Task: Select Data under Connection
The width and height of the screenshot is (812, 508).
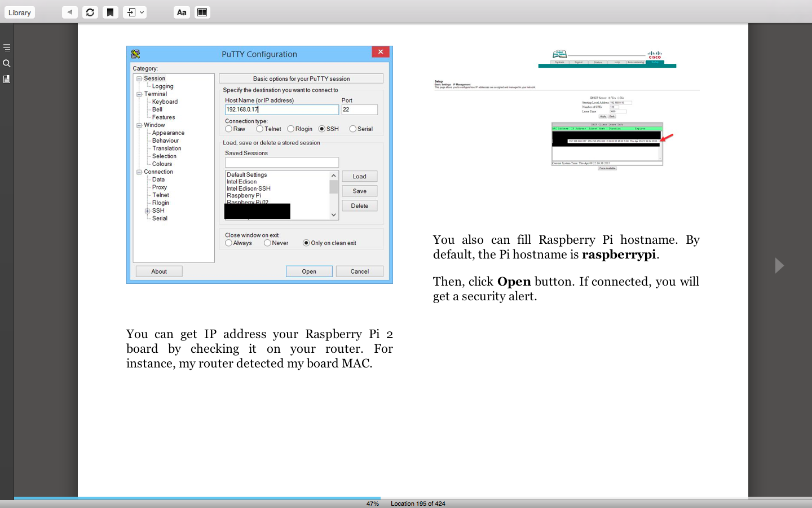Action: [158, 179]
